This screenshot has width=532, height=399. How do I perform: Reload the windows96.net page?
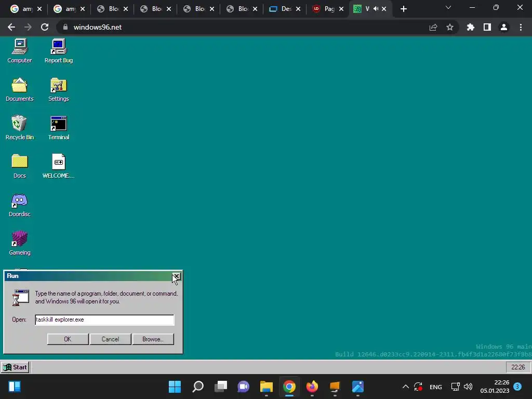tap(45, 27)
